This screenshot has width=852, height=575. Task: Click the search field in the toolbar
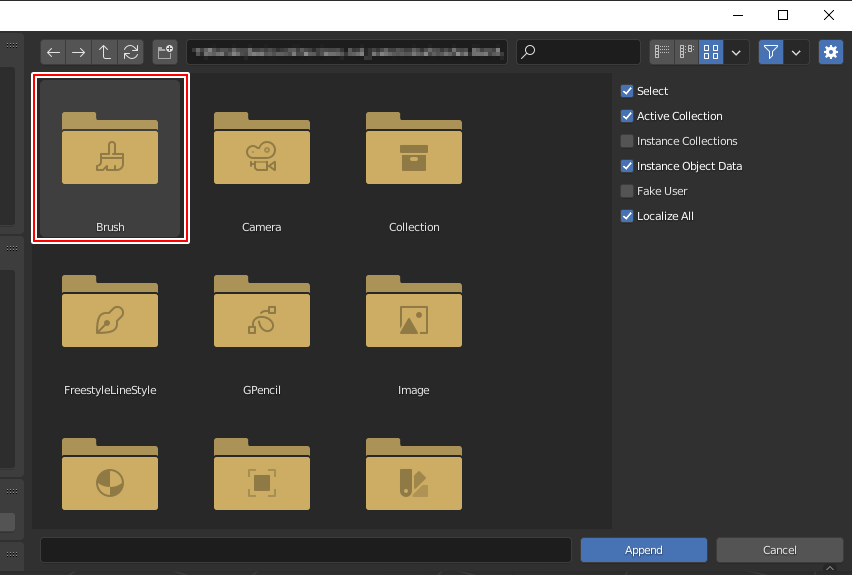coord(578,52)
